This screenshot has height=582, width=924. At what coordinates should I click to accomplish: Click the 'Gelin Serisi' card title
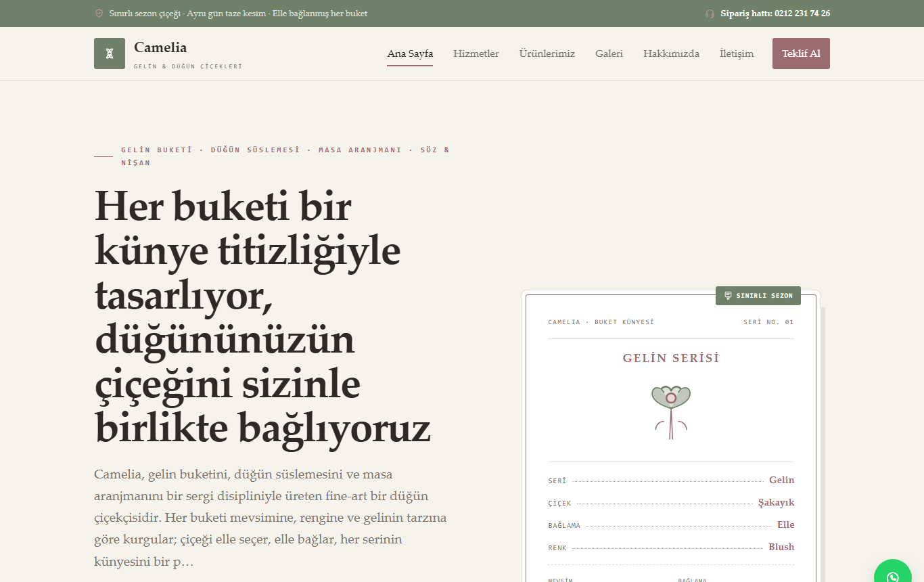[x=671, y=358]
